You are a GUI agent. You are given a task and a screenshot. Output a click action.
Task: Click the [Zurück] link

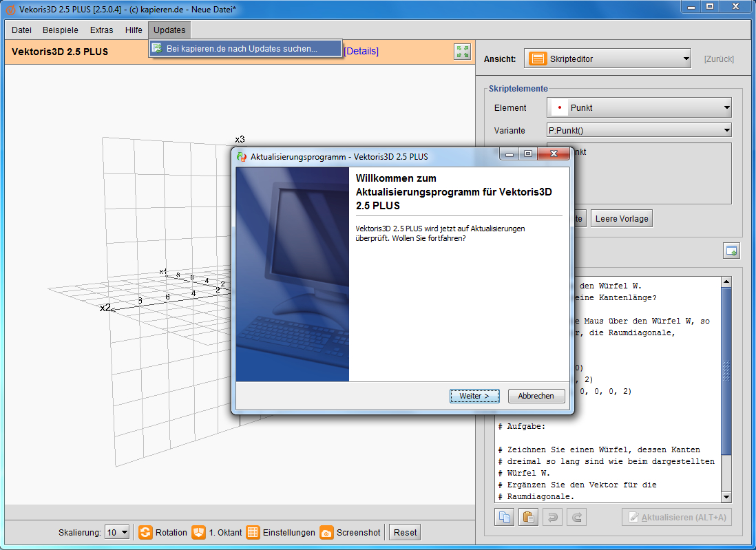[719, 59]
